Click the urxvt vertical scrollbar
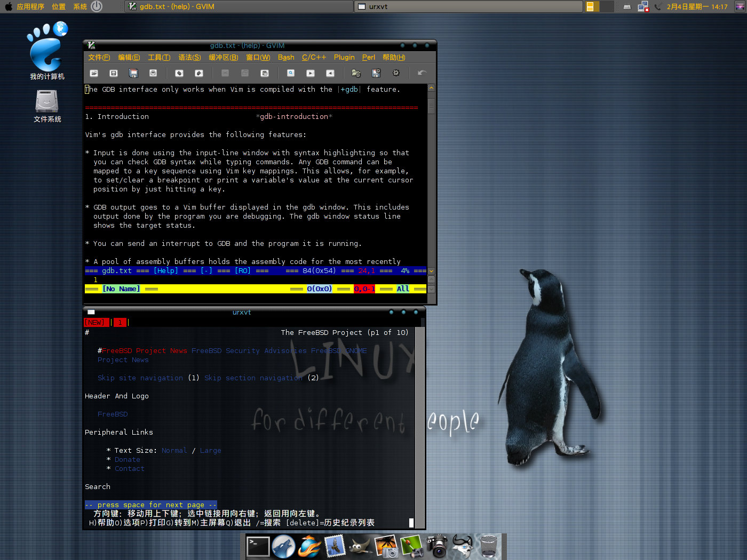 [420, 427]
